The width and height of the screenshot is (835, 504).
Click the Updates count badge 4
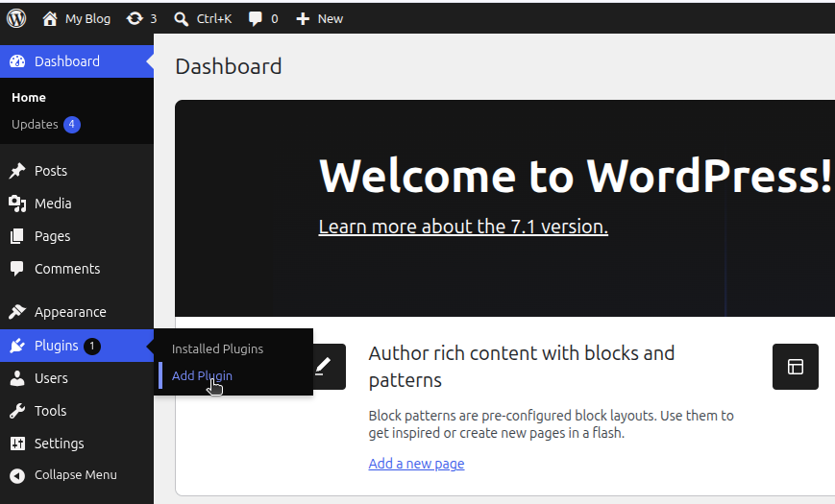tap(72, 125)
